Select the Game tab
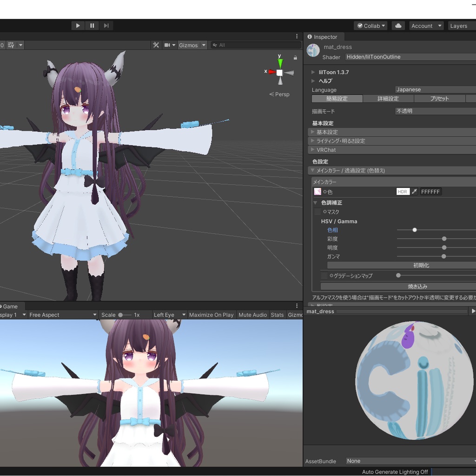The height and width of the screenshot is (476, 476). (x=9, y=306)
